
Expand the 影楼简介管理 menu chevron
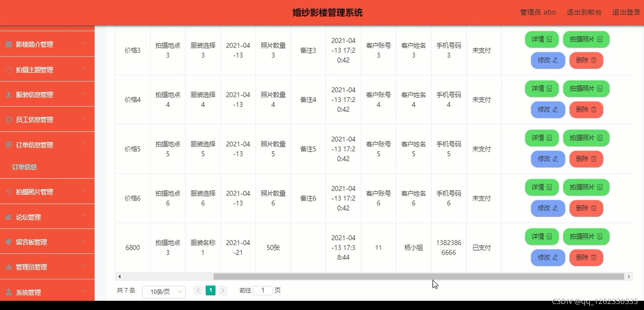click(83, 43)
